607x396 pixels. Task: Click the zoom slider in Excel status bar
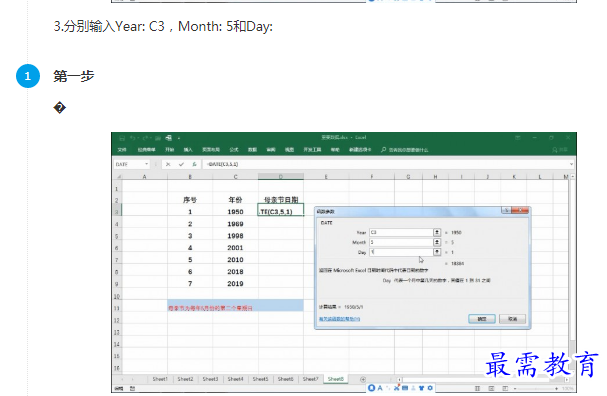536,388
